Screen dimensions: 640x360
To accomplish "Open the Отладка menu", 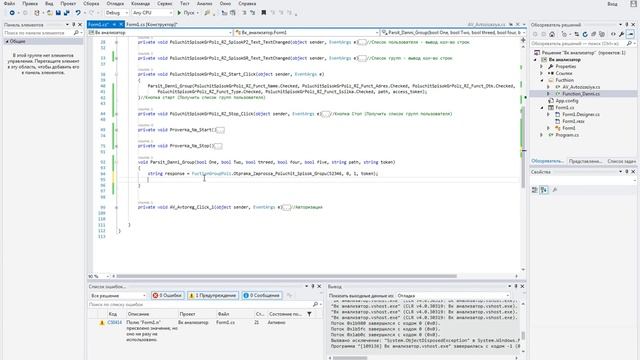I will click(x=115, y=3).
